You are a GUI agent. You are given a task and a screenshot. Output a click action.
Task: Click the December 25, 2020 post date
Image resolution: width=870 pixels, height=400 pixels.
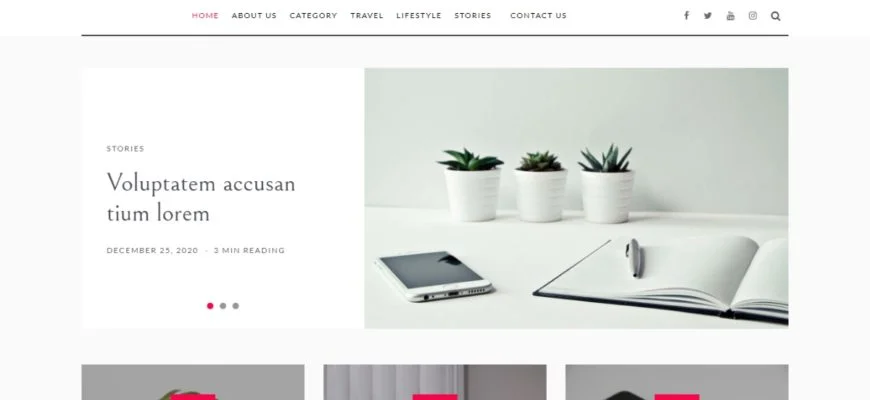click(x=152, y=250)
